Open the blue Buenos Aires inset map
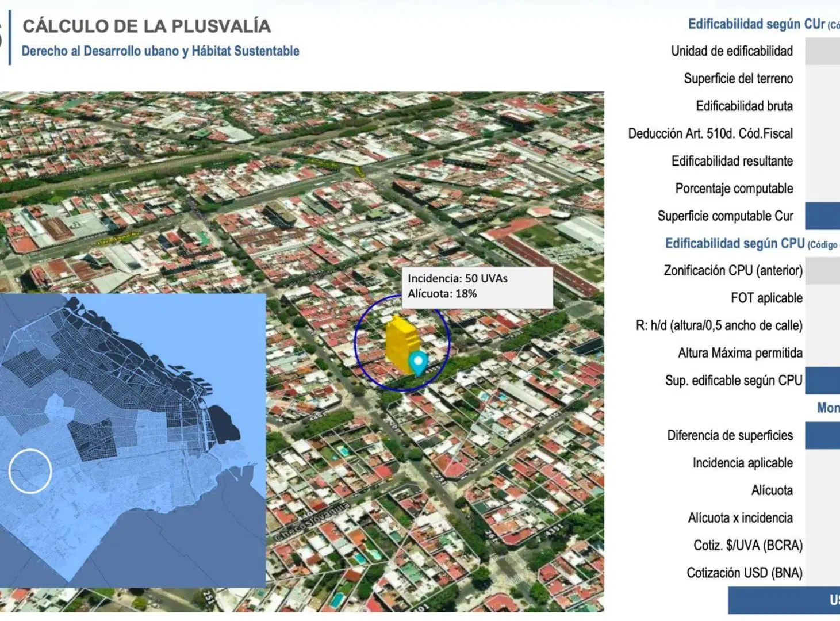The width and height of the screenshot is (840, 621). click(x=133, y=441)
